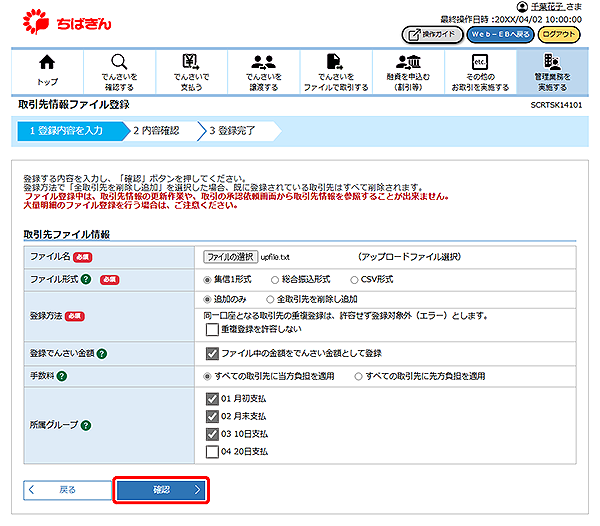
Task: Click the (アップロードファイル選択) text
Action: coord(409,257)
